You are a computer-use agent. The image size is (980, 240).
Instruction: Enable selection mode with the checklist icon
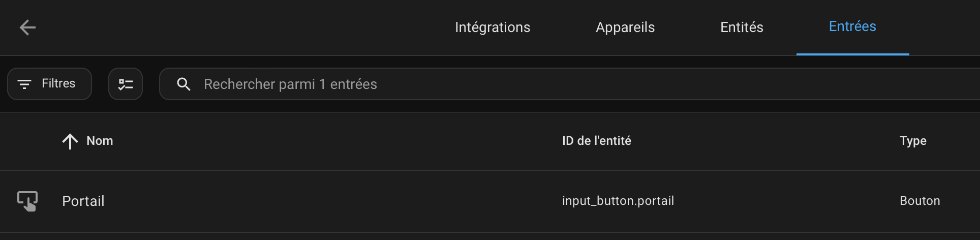126,84
